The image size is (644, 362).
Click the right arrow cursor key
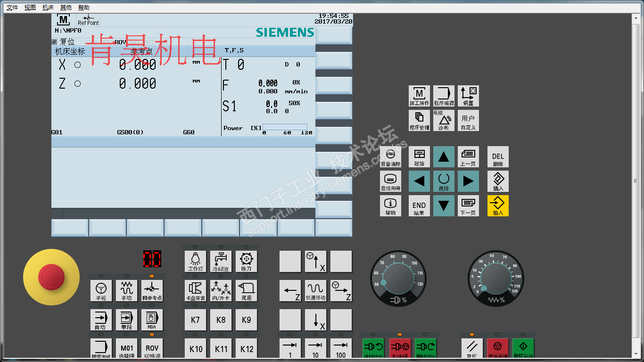tap(468, 181)
